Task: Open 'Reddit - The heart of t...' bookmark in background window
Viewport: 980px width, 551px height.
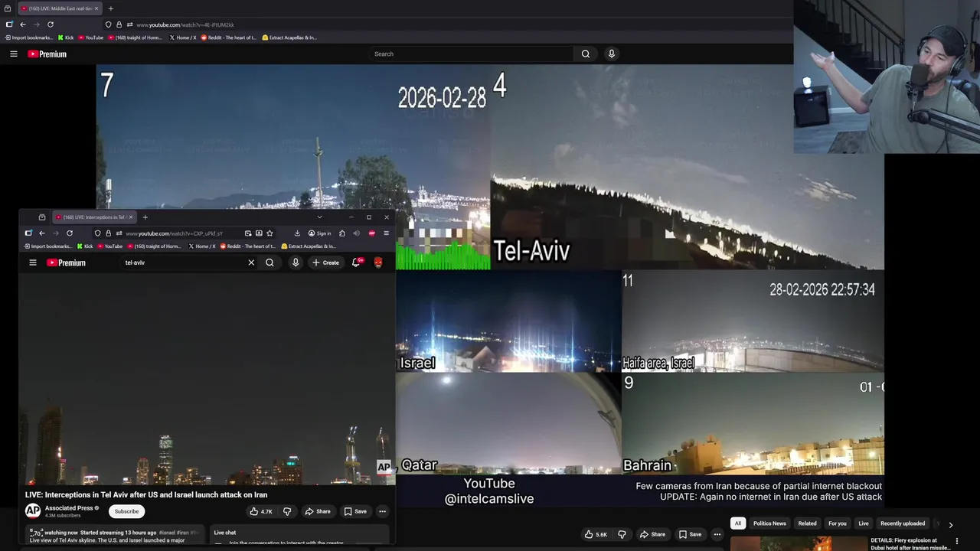Action: point(227,37)
